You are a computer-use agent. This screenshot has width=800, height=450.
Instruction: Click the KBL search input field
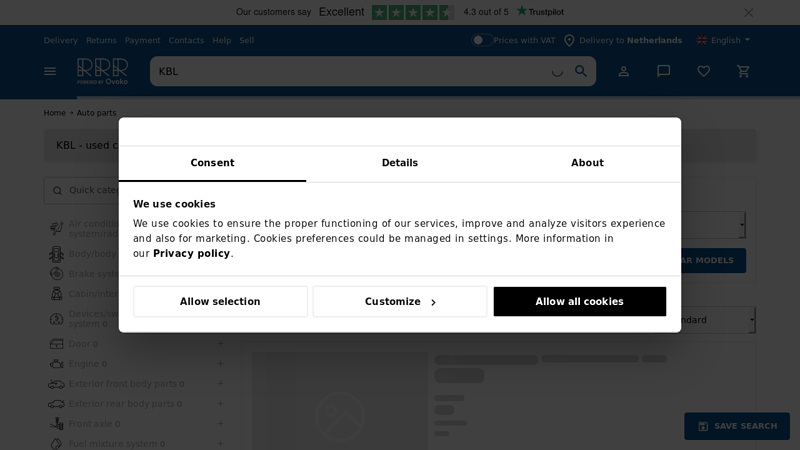click(x=350, y=71)
